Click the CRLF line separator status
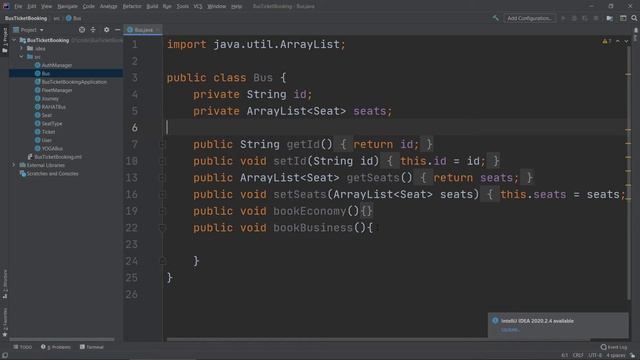 click(x=578, y=355)
